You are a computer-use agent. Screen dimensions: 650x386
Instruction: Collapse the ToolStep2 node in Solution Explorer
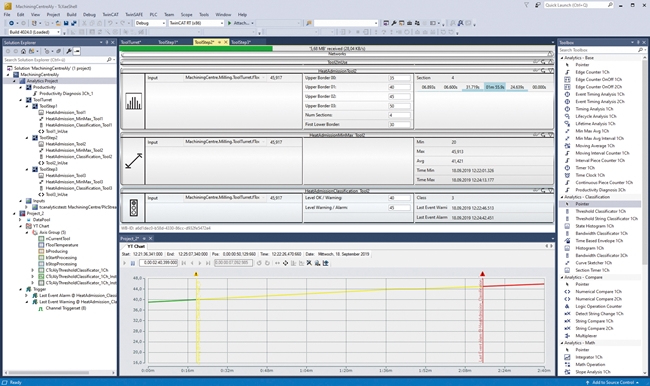coord(27,138)
